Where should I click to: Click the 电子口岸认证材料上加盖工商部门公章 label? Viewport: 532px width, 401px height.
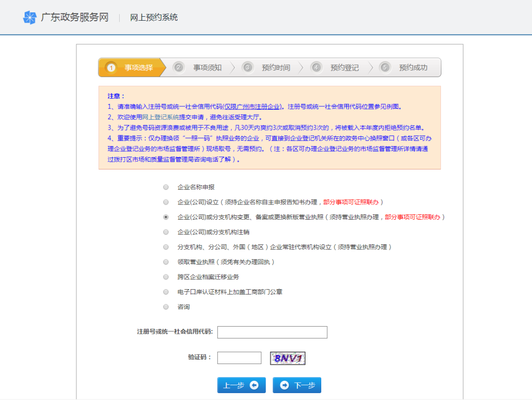tap(230, 292)
